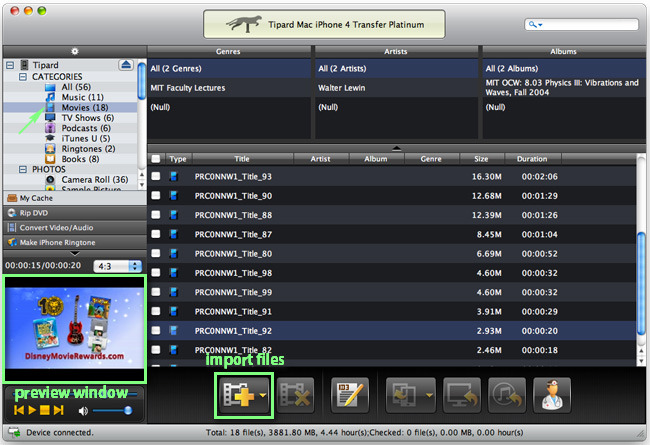Toggle the select-all header checkbox
The width and height of the screenshot is (650, 445).
156,159
